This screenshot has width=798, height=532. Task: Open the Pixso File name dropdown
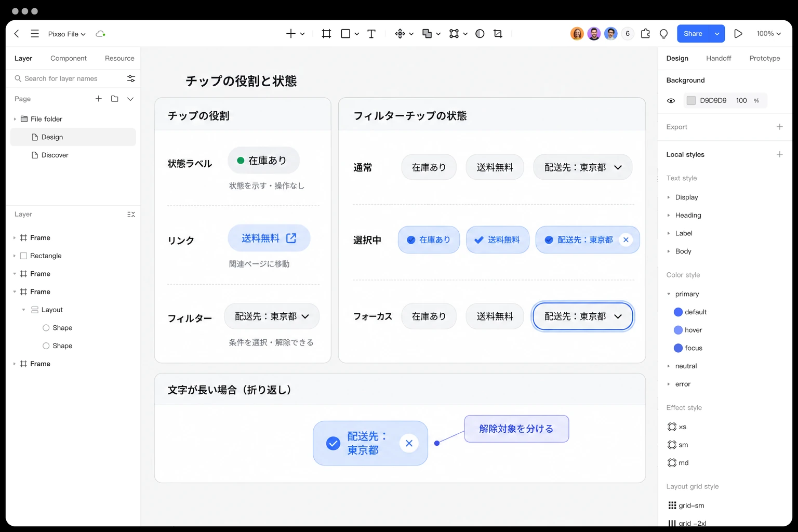(x=67, y=34)
